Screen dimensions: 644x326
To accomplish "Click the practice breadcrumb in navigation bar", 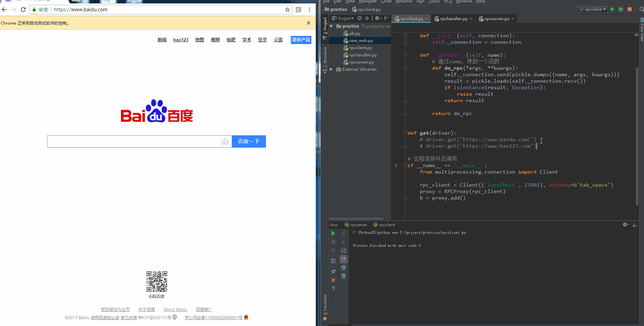I will point(336,10).
